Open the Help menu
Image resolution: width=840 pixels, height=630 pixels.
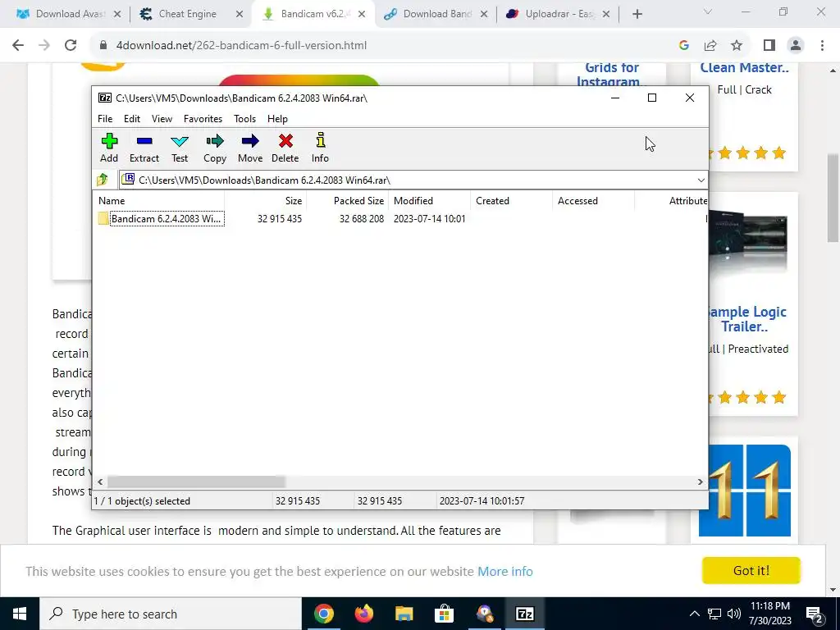point(277,119)
